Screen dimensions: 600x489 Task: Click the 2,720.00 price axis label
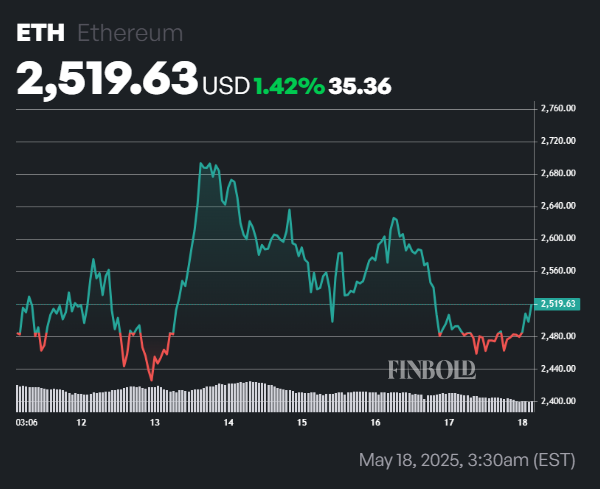tap(558, 141)
